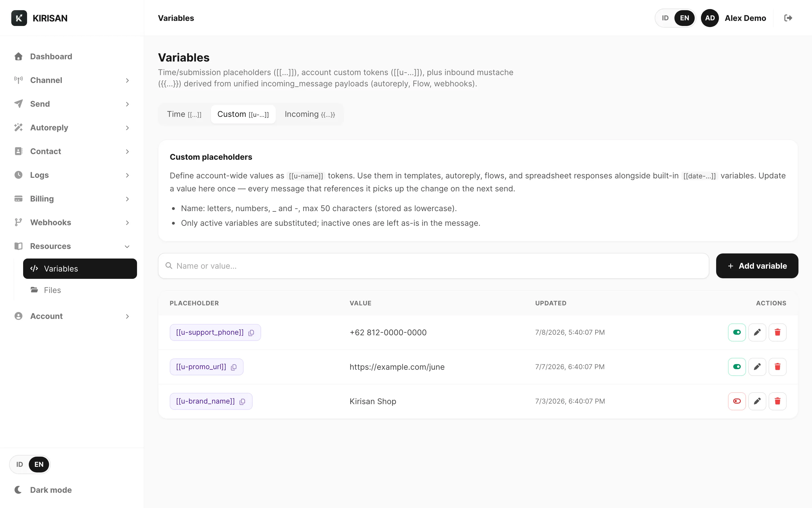This screenshot has height=508, width=812.
Task: Click the [[u-promo_url]] placeholder chip
Action: (x=206, y=367)
